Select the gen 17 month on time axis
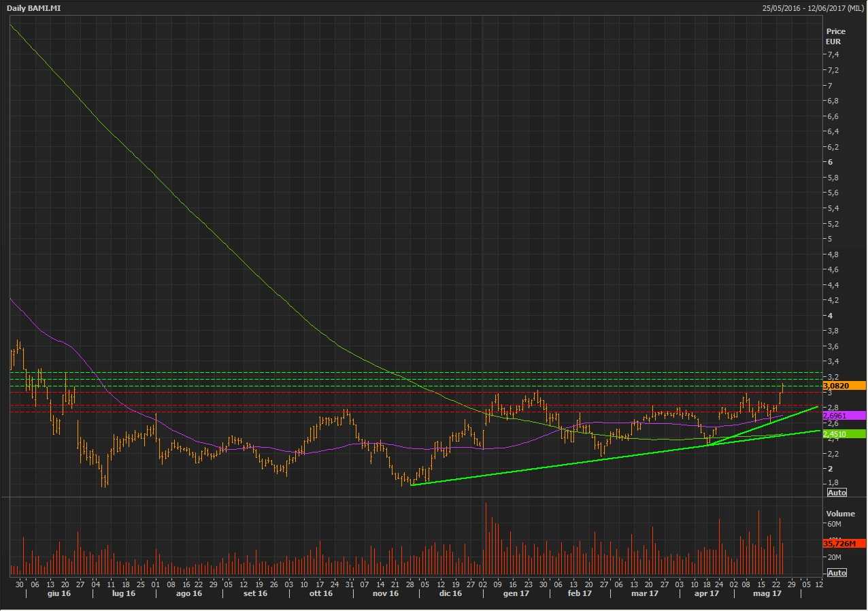 pos(516,593)
